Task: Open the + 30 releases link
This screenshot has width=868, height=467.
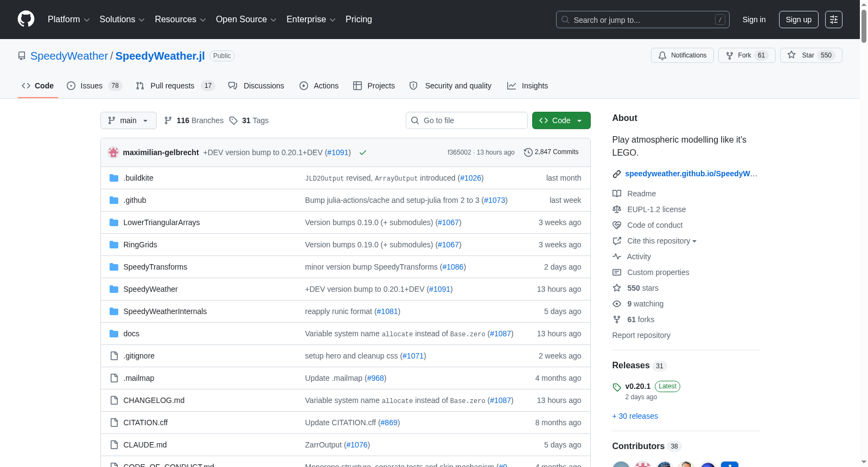Action: 635,416
